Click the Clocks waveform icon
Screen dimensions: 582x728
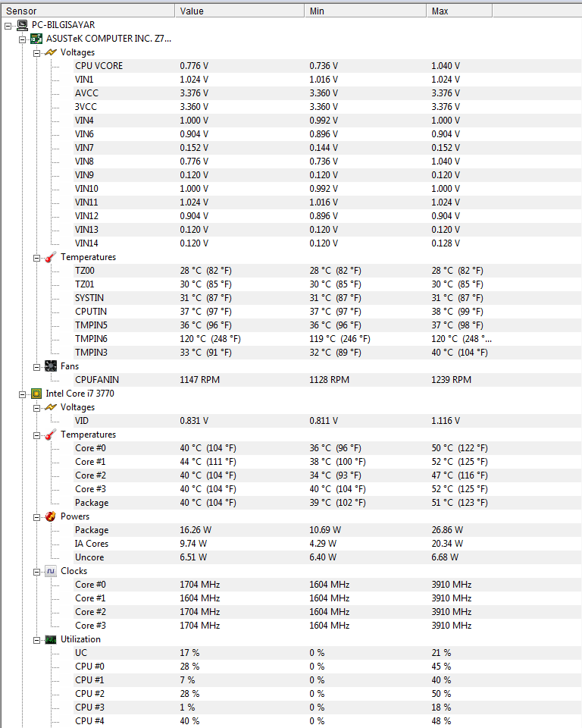50,571
